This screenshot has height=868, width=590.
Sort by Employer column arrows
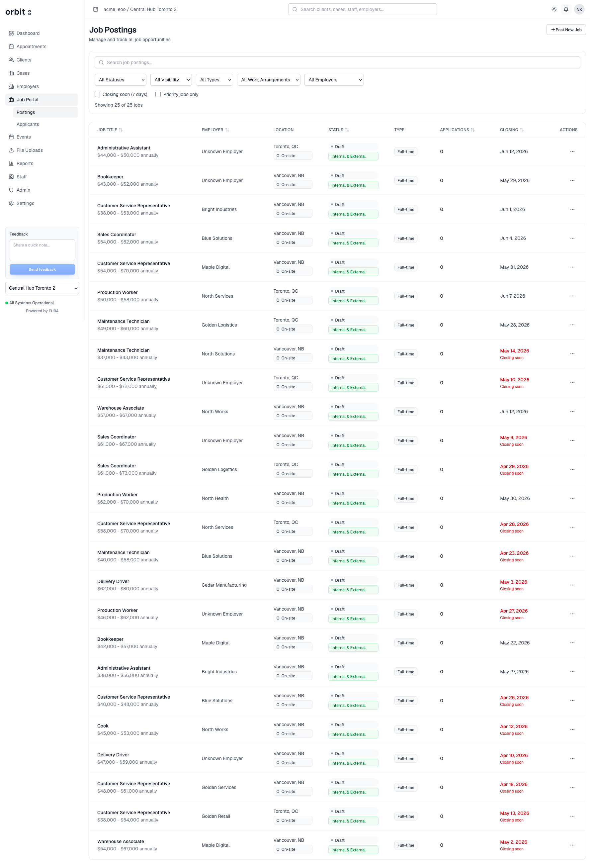[227, 130]
